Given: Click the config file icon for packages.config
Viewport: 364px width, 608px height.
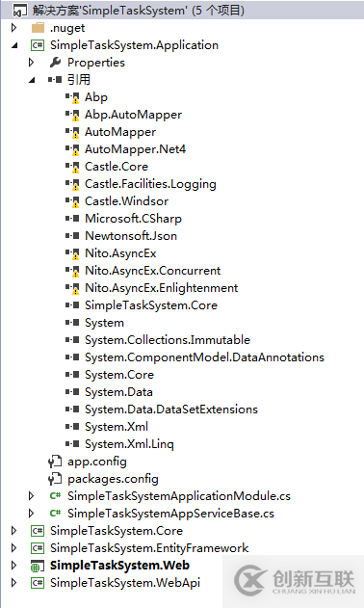Looking at the screenshot, I should (x=55, y=479).
